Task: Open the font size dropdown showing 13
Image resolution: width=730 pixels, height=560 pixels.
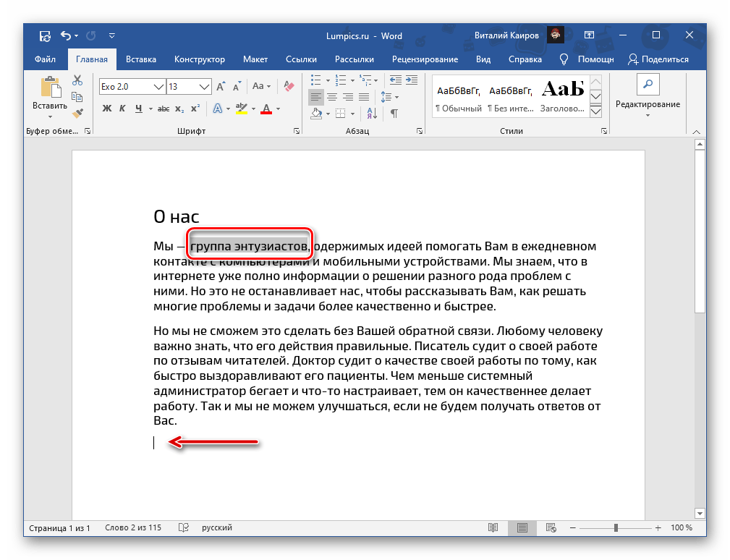Action: [x=204, y=87]
